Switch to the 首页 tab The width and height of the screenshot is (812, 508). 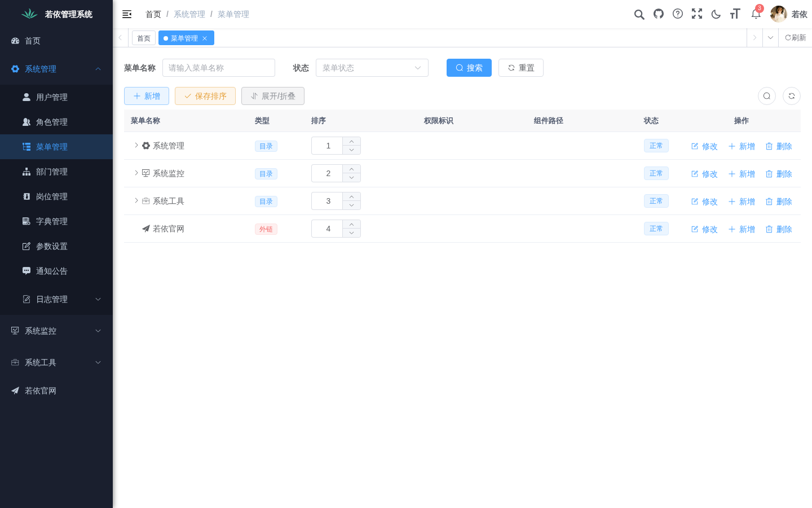[x=144, y=38]
